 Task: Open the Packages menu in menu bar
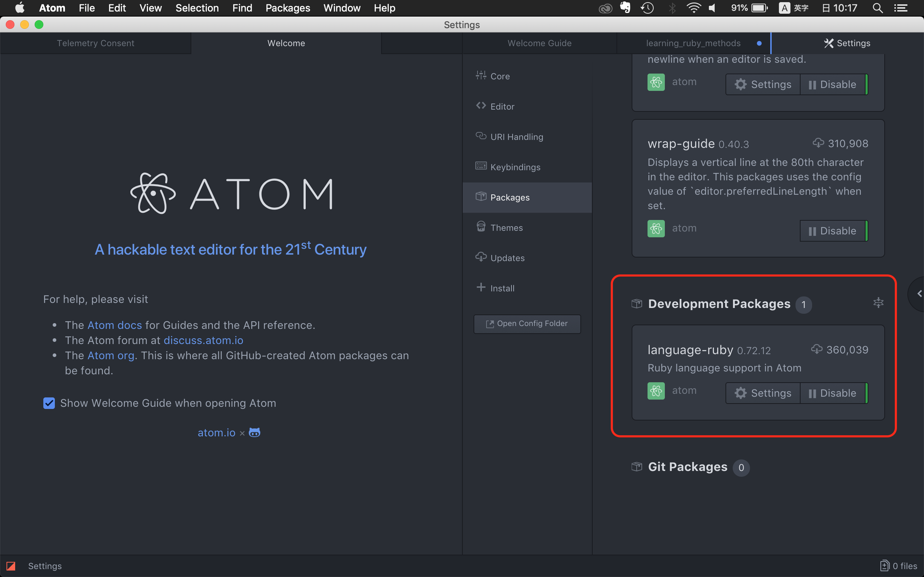288,8
